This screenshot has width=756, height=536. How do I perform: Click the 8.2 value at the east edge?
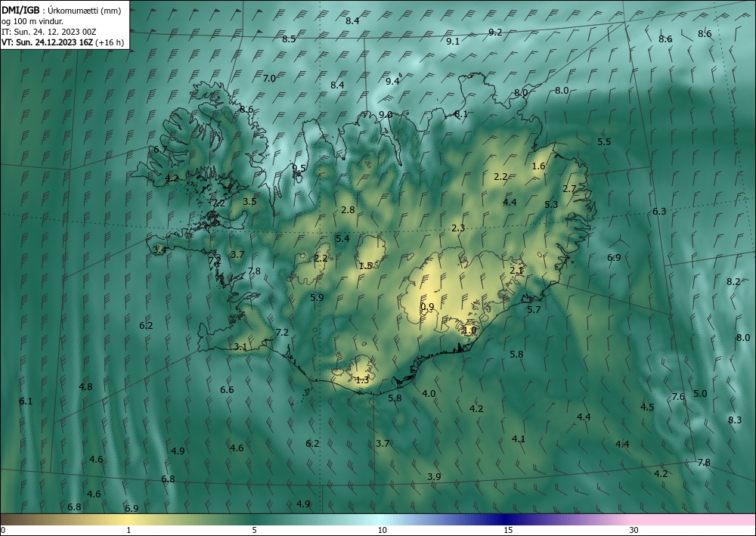[733, 281]
